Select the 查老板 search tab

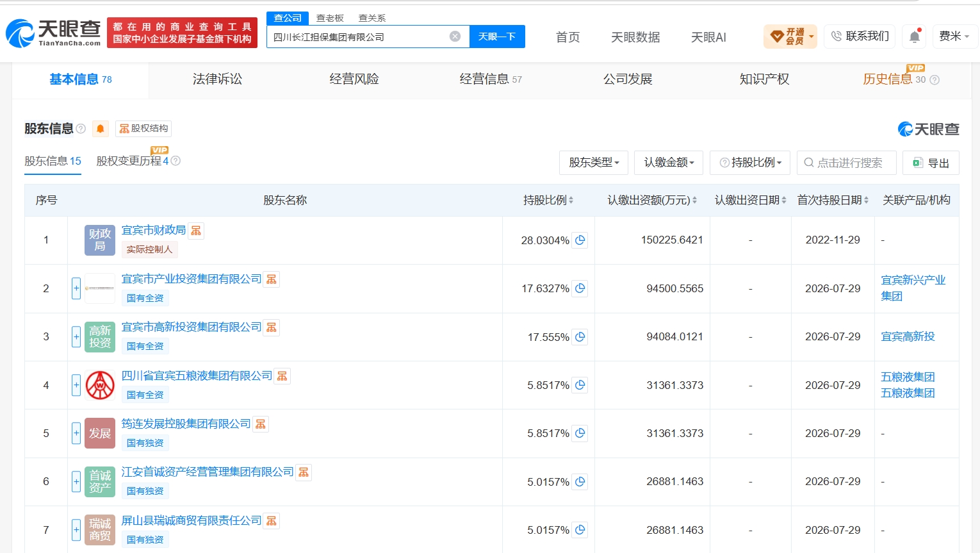tap(330, 18)
